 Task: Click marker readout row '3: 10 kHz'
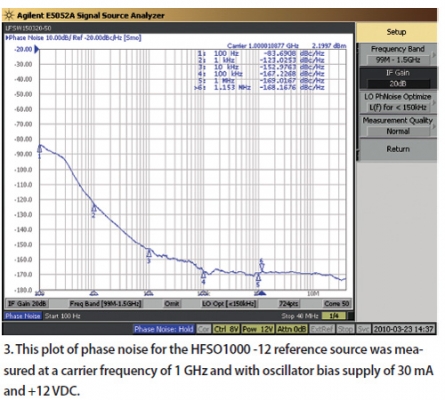pyautogui.click(x=261, y=67)
